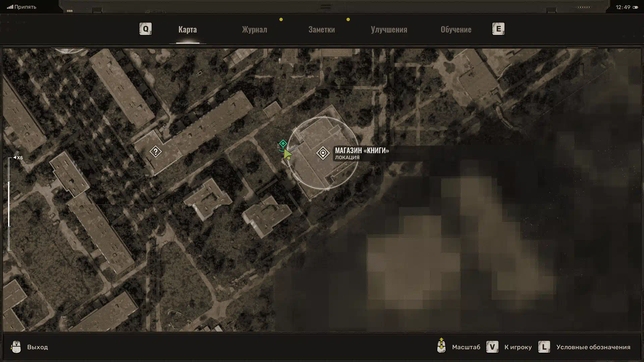Click the battery icon beside the clock
Viewport: 644px width, 362px height.
click(x=635, y=7)
